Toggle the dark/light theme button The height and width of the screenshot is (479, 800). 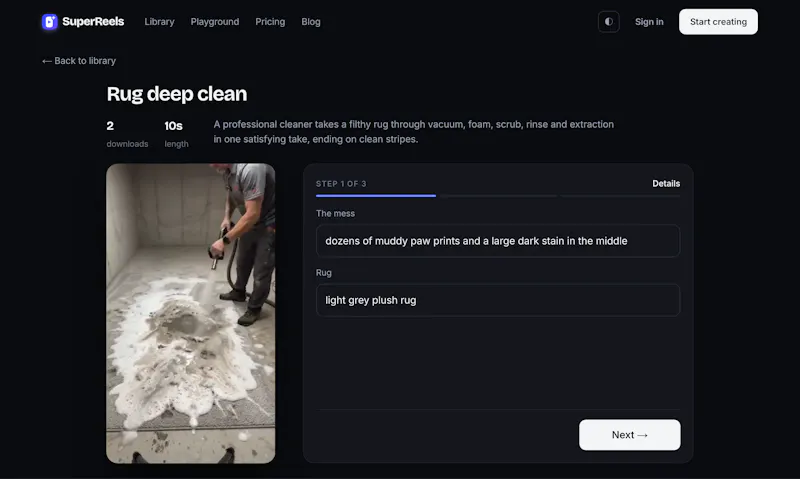click(x=609, y=22)
